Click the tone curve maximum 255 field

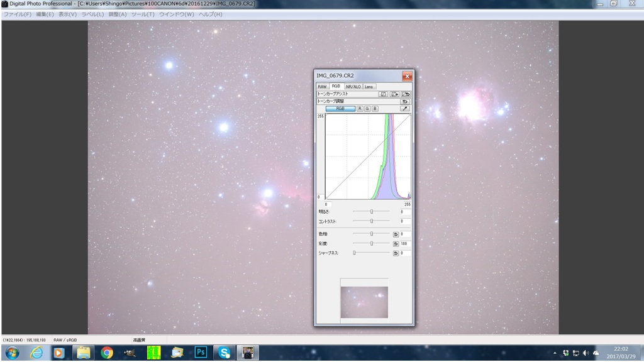(407, 204)
